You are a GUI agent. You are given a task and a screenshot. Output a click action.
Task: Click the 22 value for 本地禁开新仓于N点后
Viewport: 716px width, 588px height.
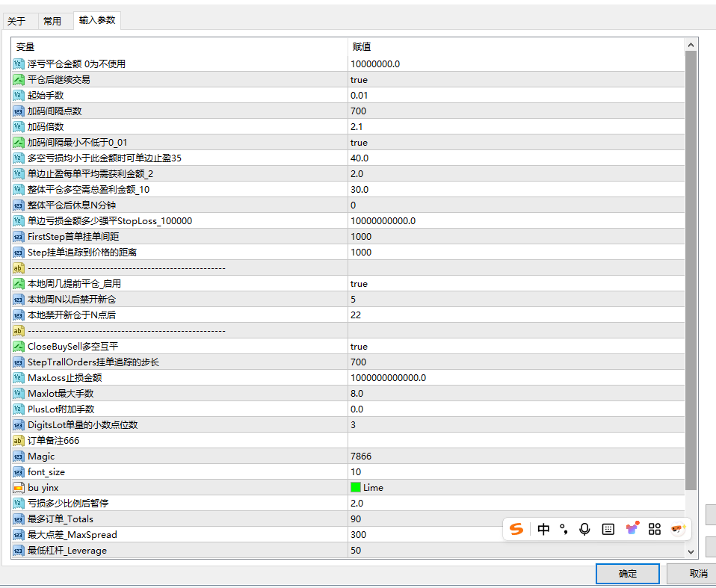point(356,315)
